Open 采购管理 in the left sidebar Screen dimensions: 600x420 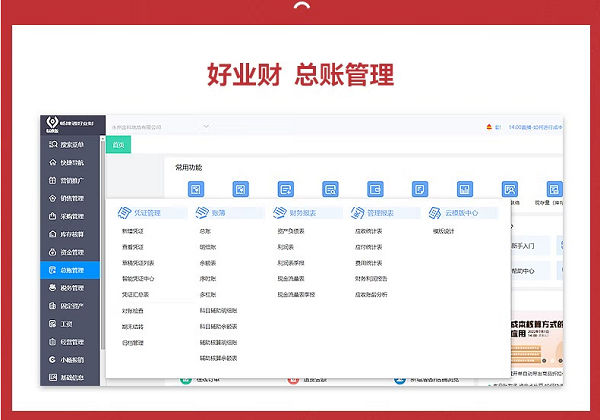(70, 217)
